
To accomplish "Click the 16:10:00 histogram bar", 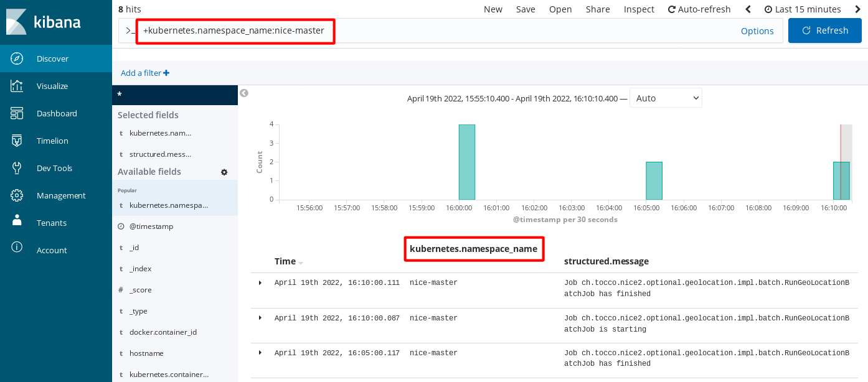I will (x=841, y=180).
